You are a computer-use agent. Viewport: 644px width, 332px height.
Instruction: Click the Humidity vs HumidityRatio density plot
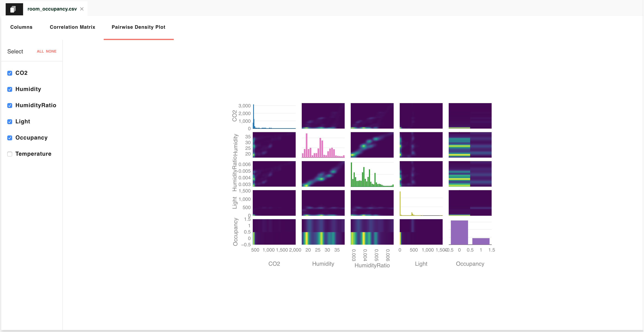pyautogui.click(x=372, y=145)
